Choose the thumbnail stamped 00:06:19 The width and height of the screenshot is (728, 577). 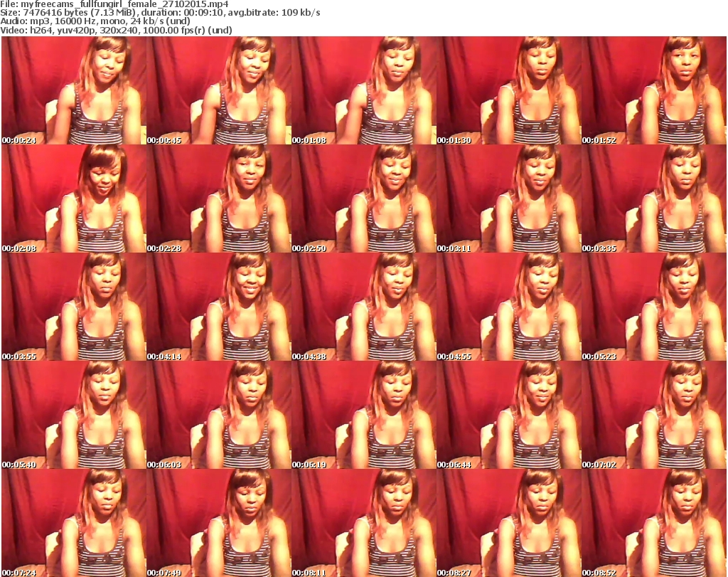pyautogui.click(x=364, y=415)
